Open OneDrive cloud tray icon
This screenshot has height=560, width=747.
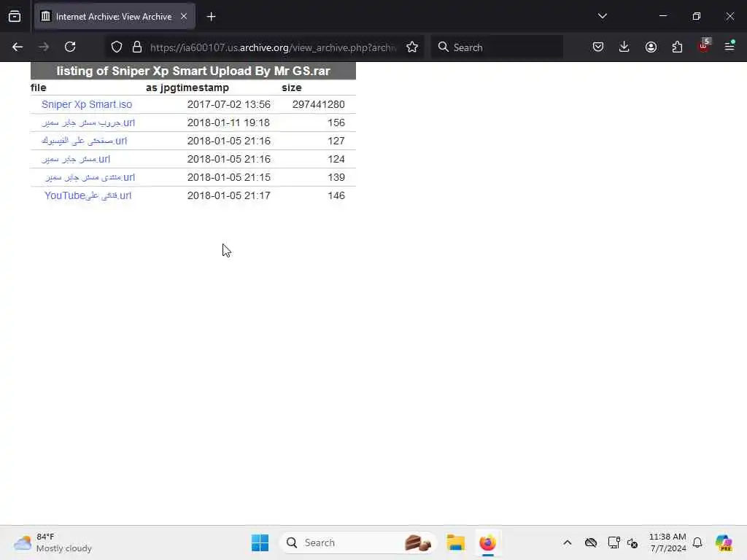coord(591,542)
